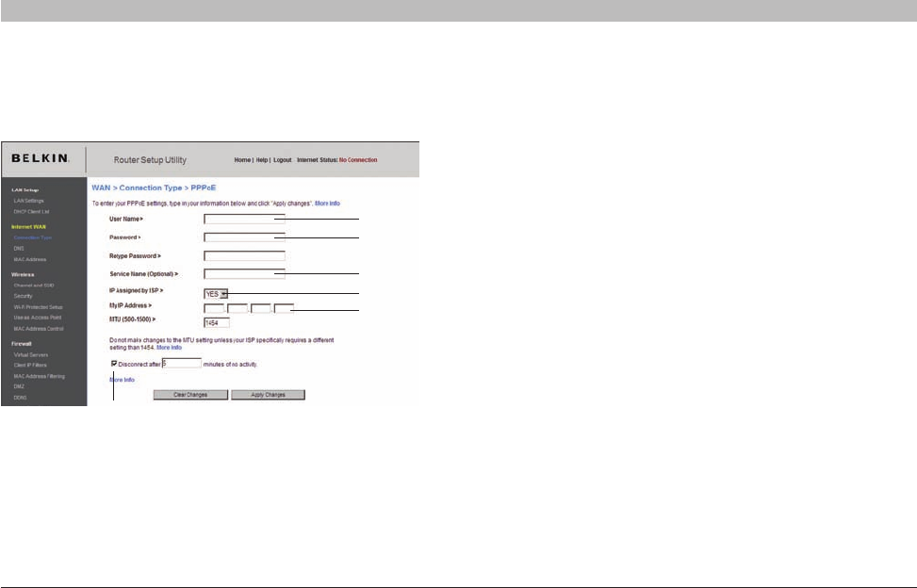Click the Service Name (Optional) field
Viewport: 917px width, 588px height.
point(244,274)
